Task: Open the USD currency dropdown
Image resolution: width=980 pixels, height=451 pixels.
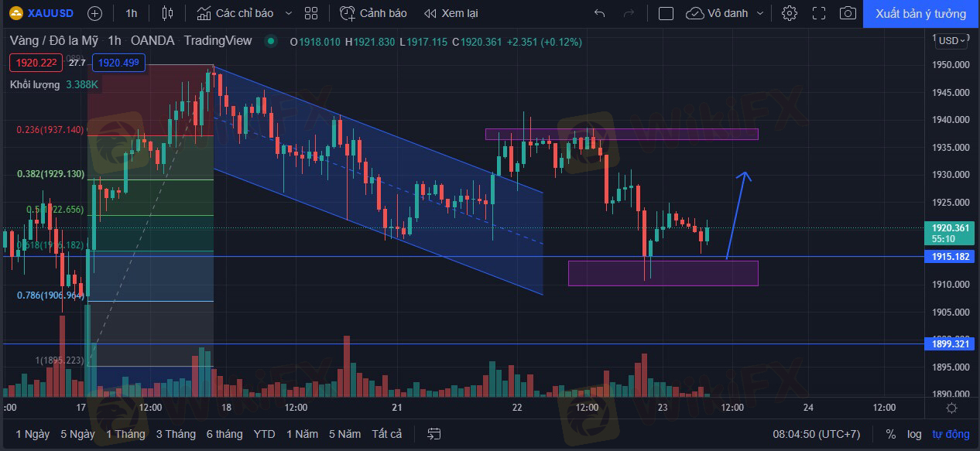Action: (x=951, y=40)
